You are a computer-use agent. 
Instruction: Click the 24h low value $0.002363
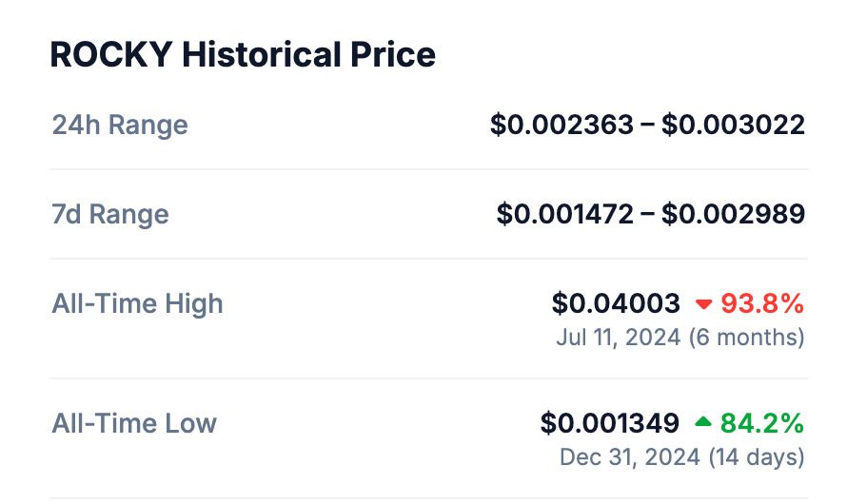point(561,125)
